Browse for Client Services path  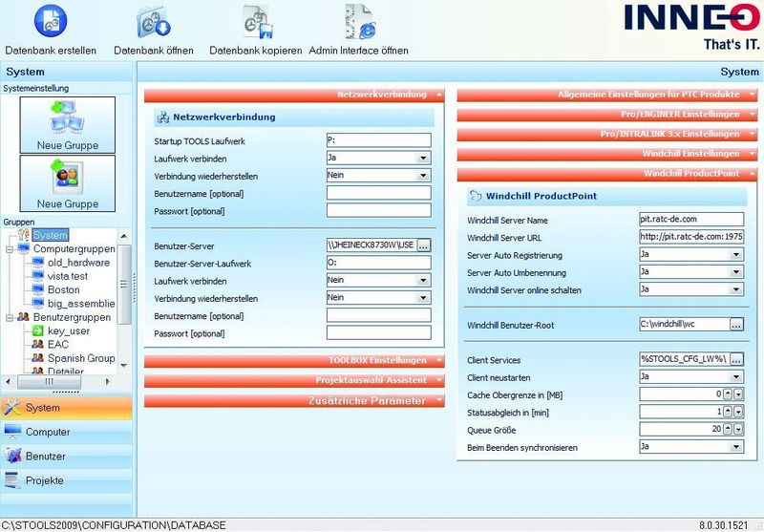pos(736,359)
